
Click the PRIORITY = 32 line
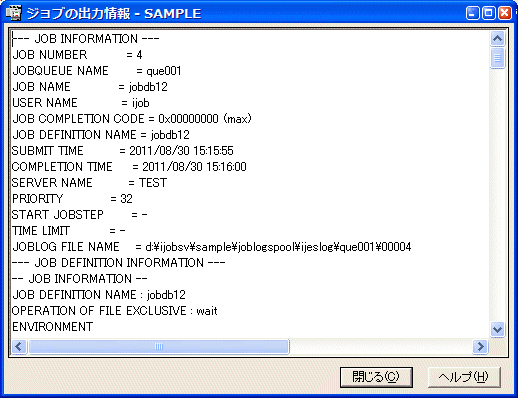(72, 199)
